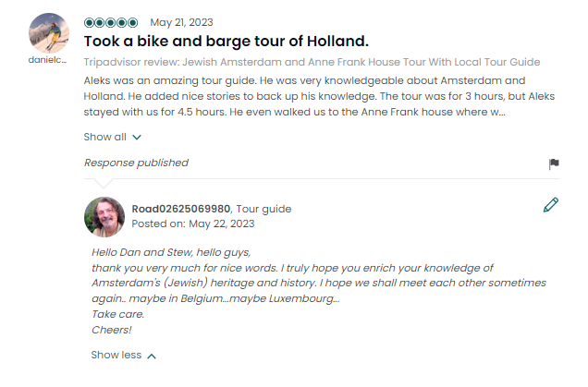This screenshot has height=387, width=588.
Task: Click the Response published label
Action: click(136, 163)
